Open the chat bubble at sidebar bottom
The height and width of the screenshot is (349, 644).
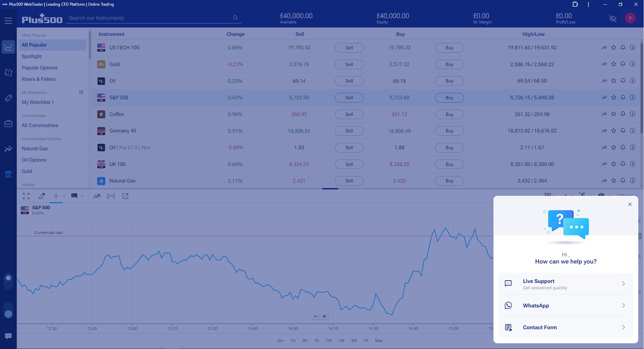click(x=8, y=336)
